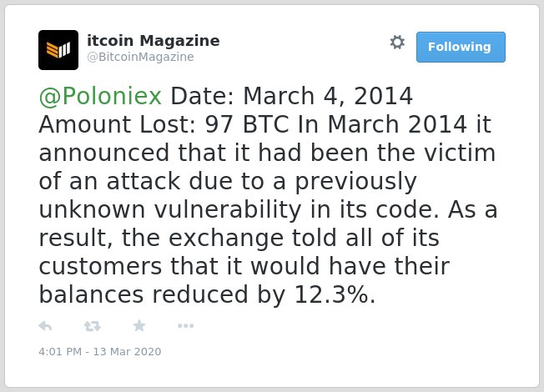Click the '12.3%' figure in the tweet
544x392 pixels.
pos(335,295)
